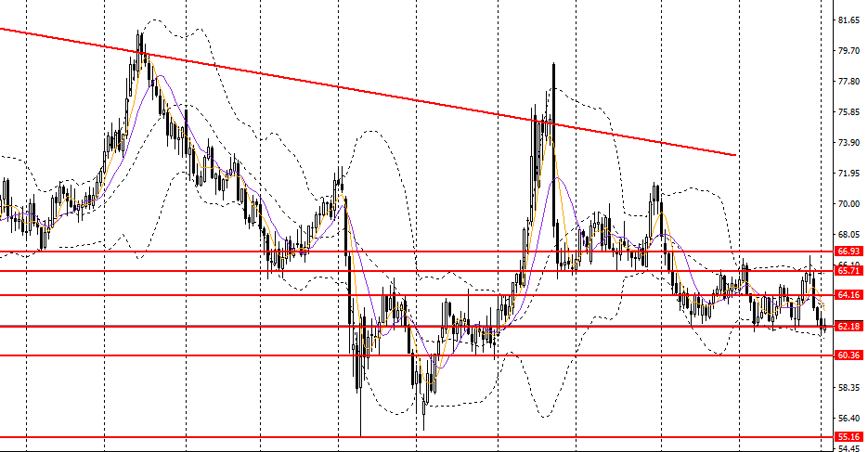Click the 66.93 red price label
This screenshot has width=868, height=452.
click(847, 252)
